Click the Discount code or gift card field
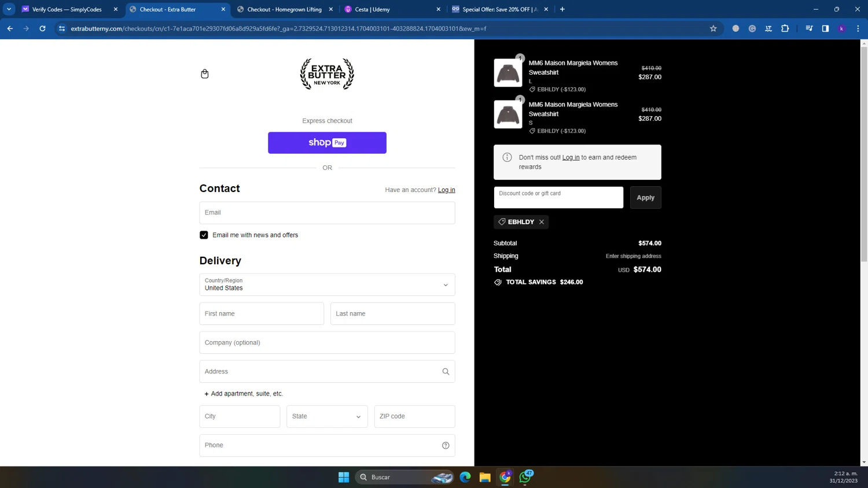Image resolution: width=868 pixels, height=488 pixels. tap(558, 198)
